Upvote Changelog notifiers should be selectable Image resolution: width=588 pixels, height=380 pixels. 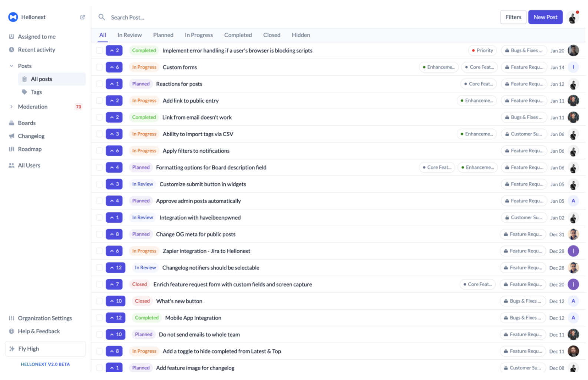(x=116, y=267)
